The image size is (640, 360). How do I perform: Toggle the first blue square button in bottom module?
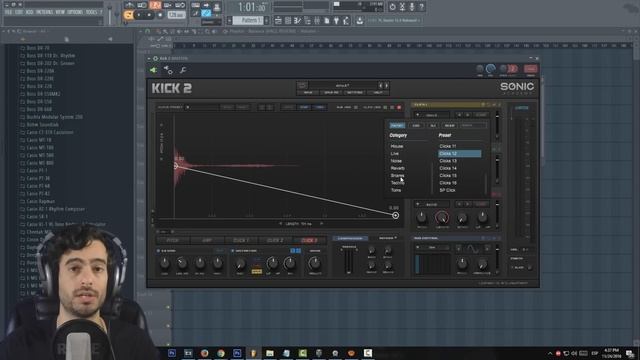(293, 251)
